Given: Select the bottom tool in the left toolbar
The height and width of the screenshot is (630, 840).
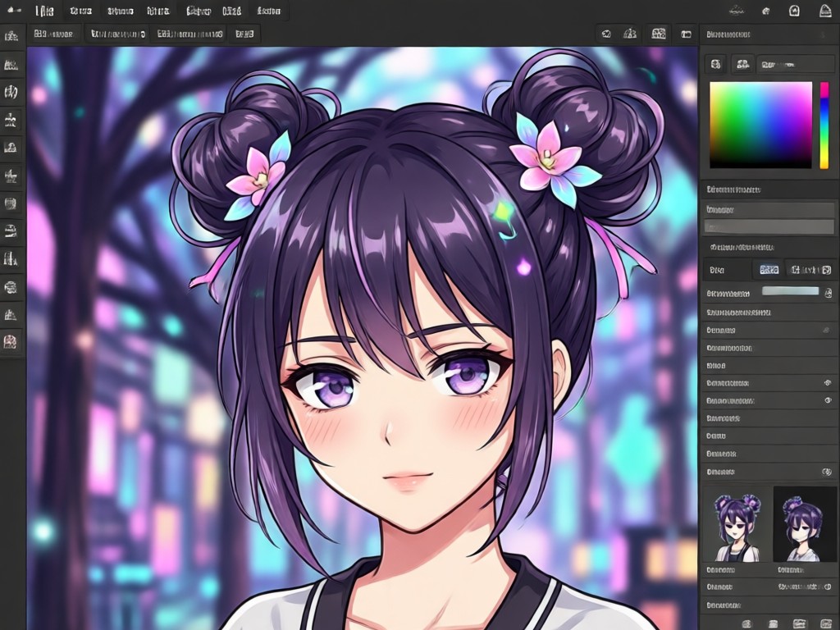Looking at the screenshot, I should [11, 341].
